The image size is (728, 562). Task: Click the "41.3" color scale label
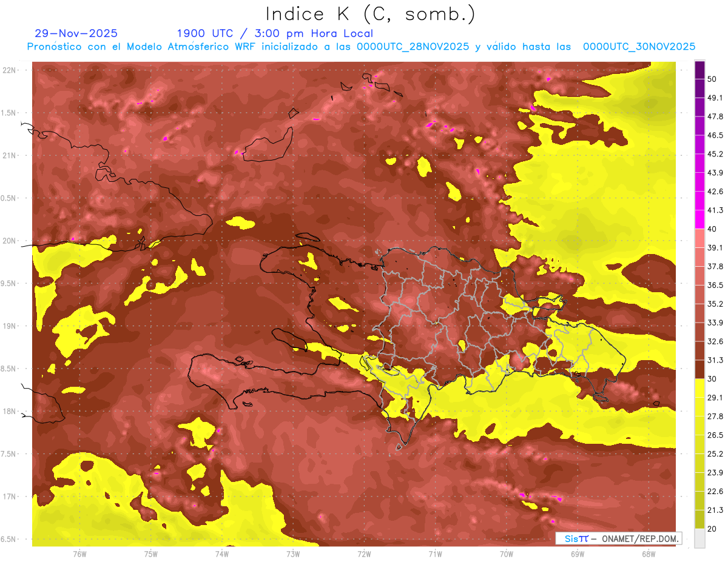click(x=715, y=210)
